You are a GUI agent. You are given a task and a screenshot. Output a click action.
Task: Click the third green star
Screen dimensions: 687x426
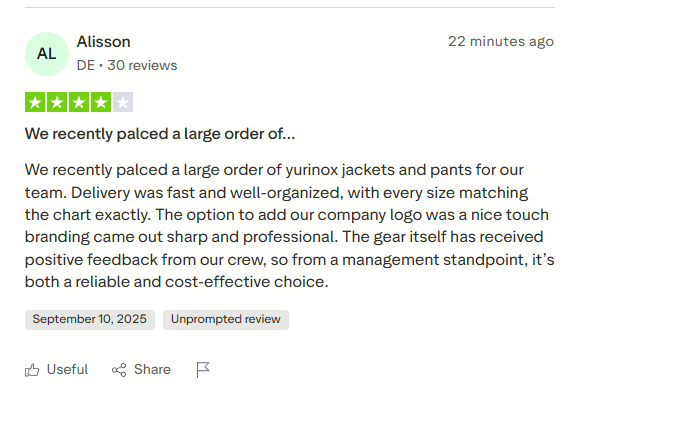(79, 102)
